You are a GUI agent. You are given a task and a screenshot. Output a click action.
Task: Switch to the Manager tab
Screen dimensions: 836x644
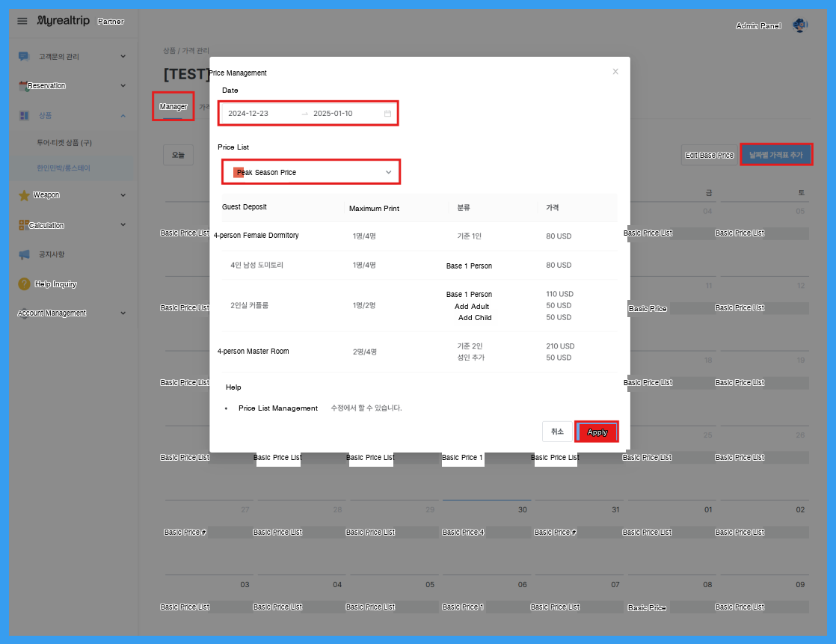[x=173, y=107]
